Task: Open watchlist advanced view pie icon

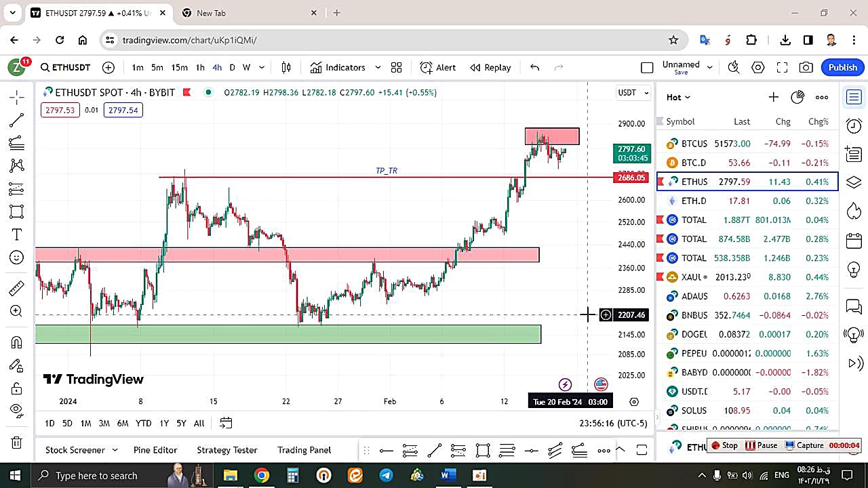Action: pos(797,97)
